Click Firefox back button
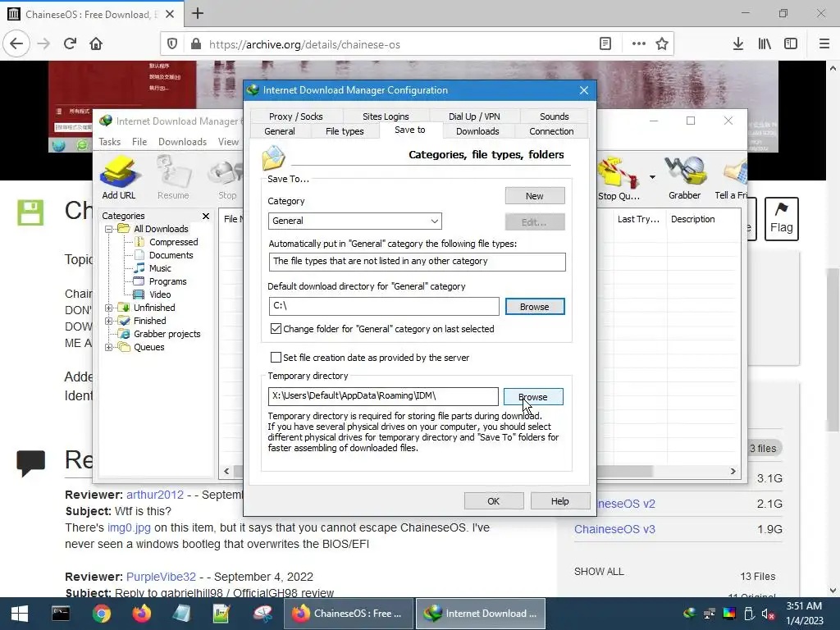 coord(16,44)
